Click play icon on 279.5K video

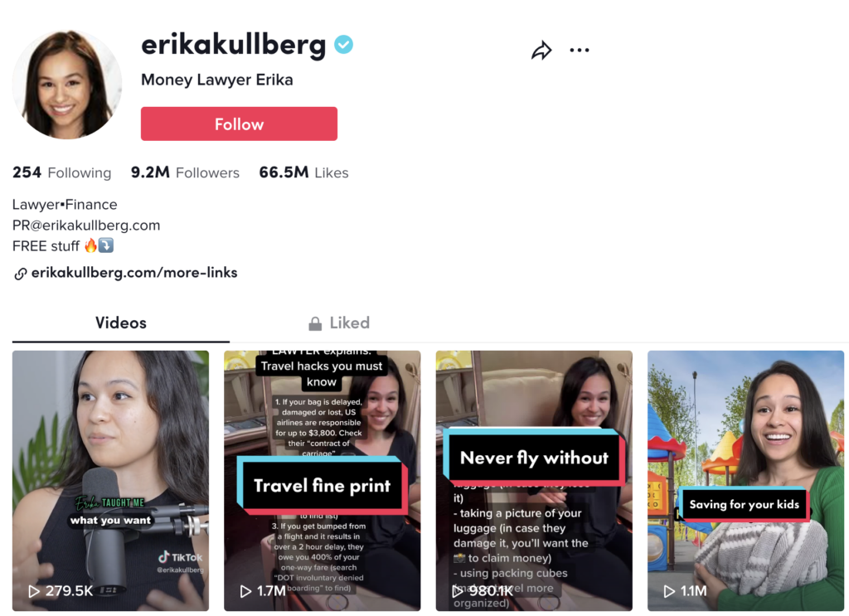click(33, 591)
